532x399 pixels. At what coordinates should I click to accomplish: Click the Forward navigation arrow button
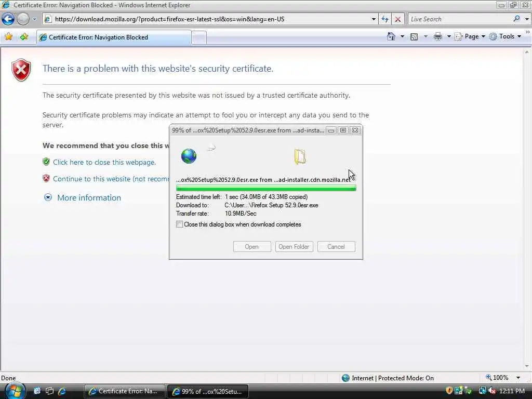(23, 19)
